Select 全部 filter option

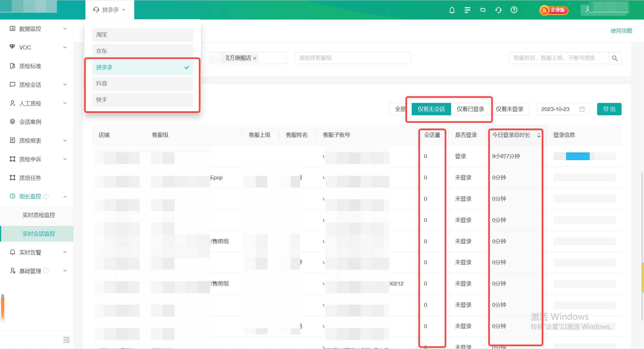pos(400,109)
